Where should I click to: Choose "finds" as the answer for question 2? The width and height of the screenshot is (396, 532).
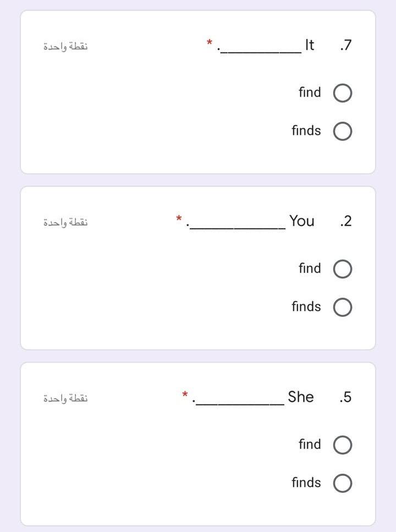pyautogui.click(x=342, y=307)
